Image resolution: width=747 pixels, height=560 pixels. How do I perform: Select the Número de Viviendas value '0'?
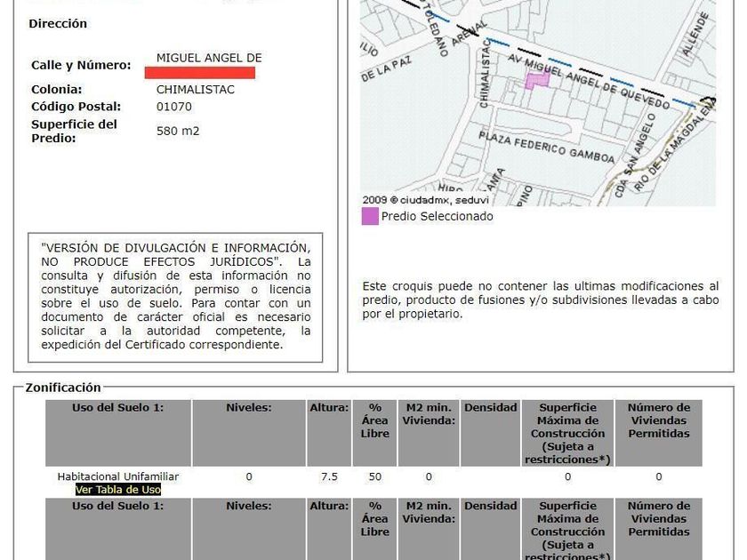coord(659,476)
